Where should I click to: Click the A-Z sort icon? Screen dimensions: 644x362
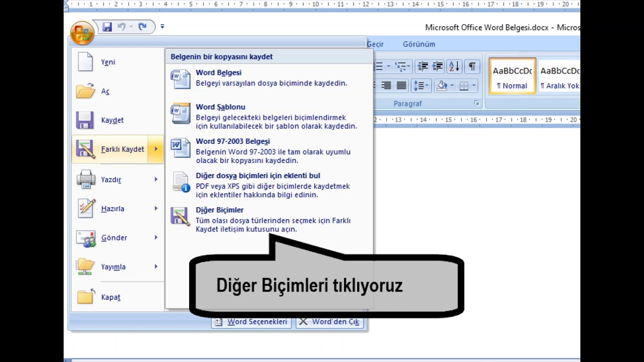454,66
